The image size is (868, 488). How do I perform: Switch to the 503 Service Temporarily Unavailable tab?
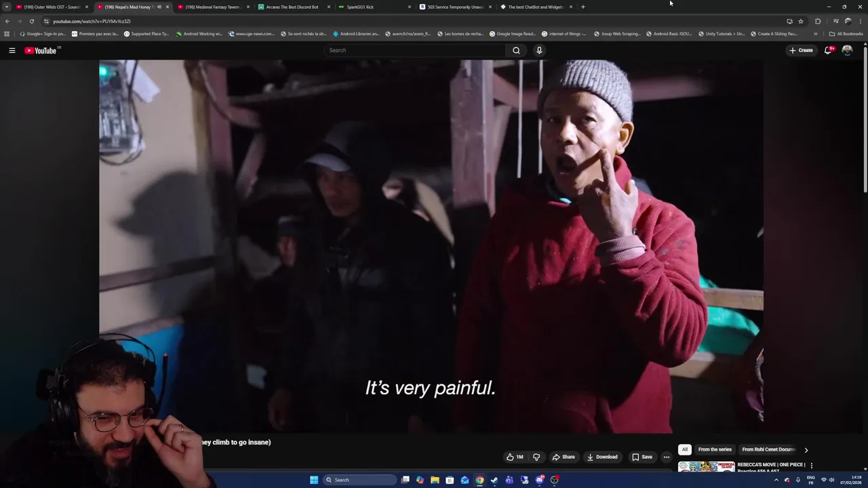455,7
